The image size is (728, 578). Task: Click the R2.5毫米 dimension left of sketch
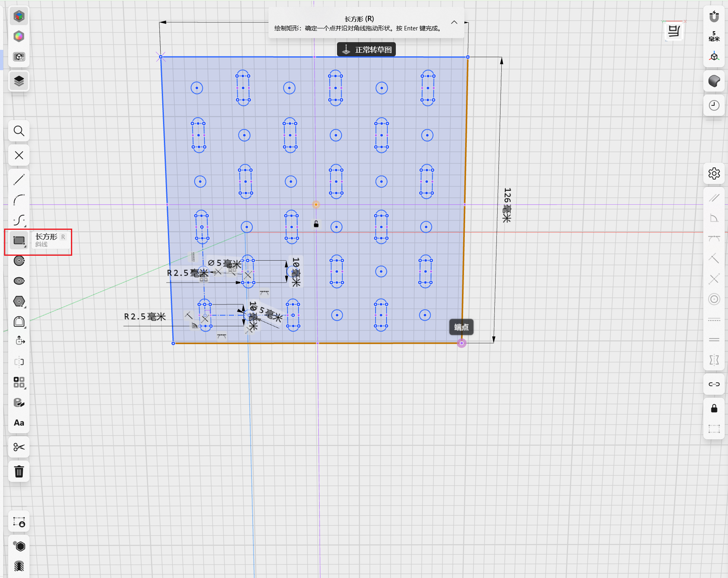point(145,317)
